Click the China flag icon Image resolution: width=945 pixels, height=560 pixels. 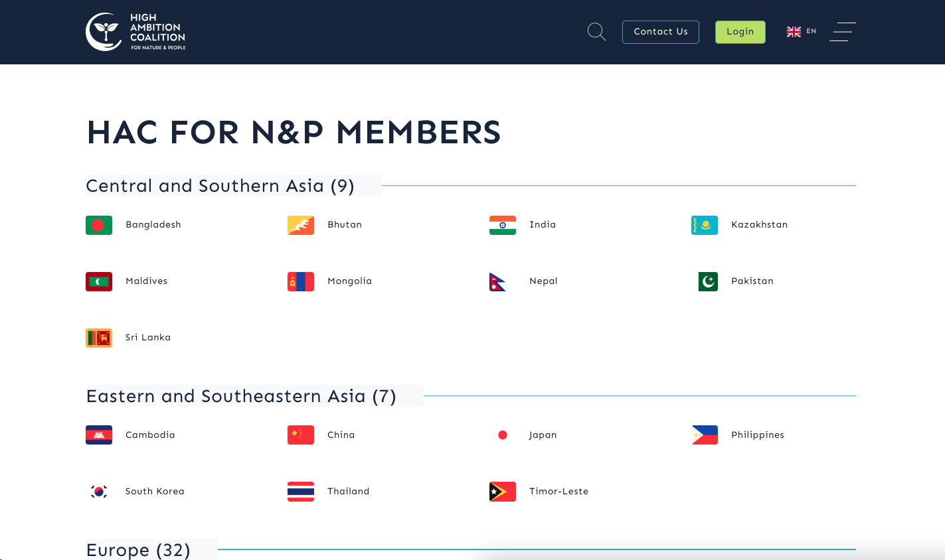click(301, 435)
